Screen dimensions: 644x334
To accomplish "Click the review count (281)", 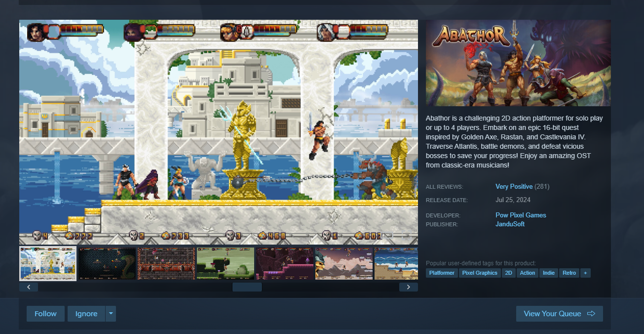I will coord(542,187).
